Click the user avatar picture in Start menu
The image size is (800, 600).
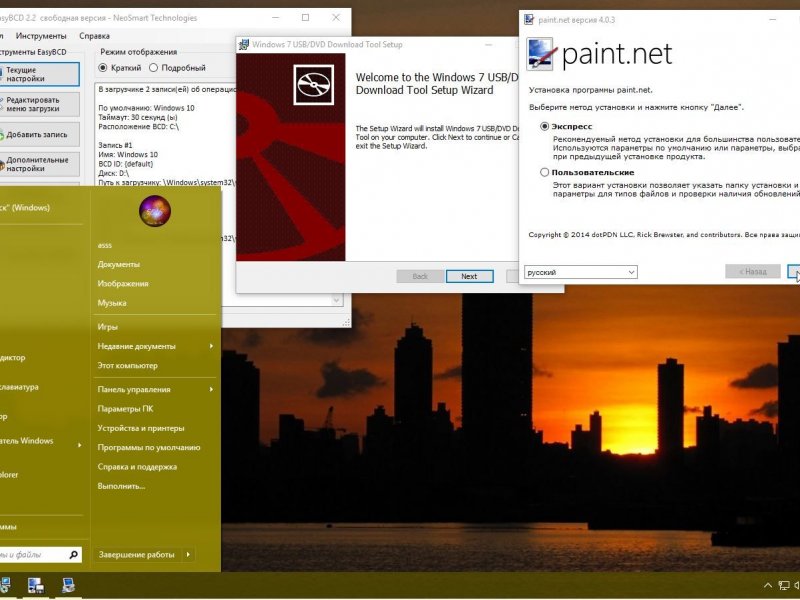(x=155, y=210)
